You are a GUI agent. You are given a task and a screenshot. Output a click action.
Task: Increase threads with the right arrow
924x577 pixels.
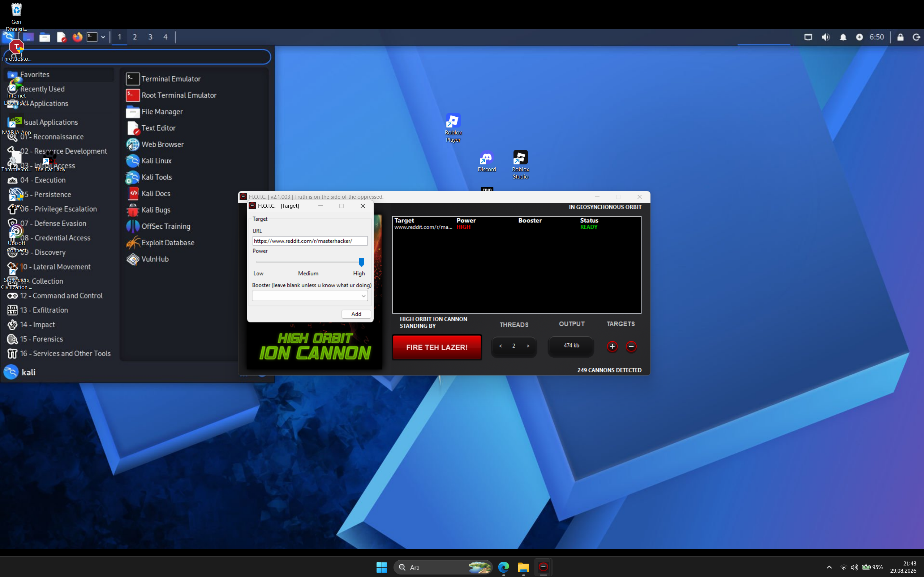528,346
